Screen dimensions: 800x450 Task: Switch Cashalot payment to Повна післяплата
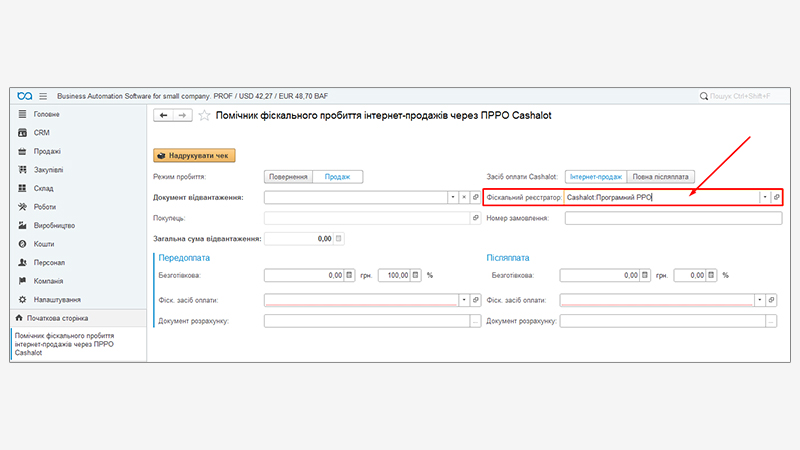click(660, 176)
